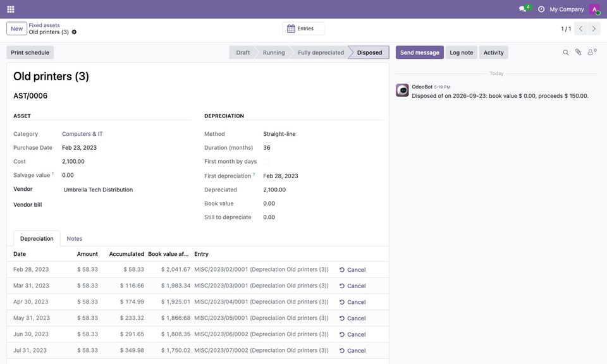Go to the next record arrow
Viewport: 607px width, 364px height.
tap(594, 28)
